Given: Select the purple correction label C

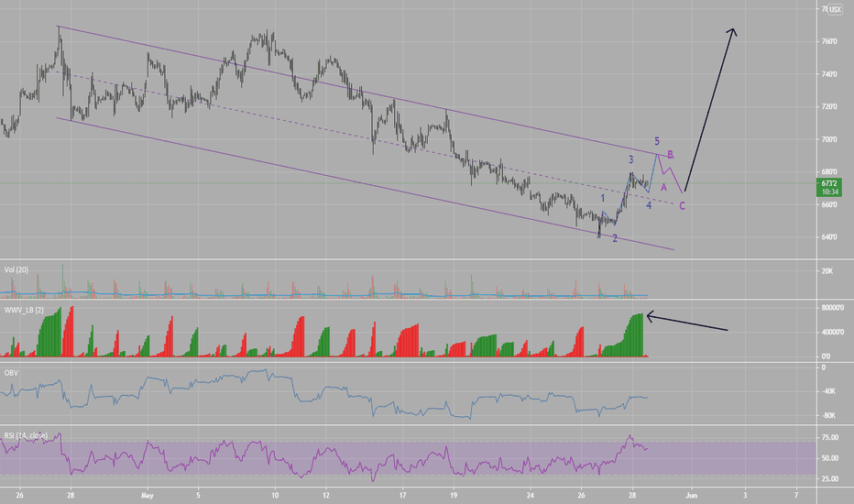Looking at the screenshot, I should click(682, 206).
